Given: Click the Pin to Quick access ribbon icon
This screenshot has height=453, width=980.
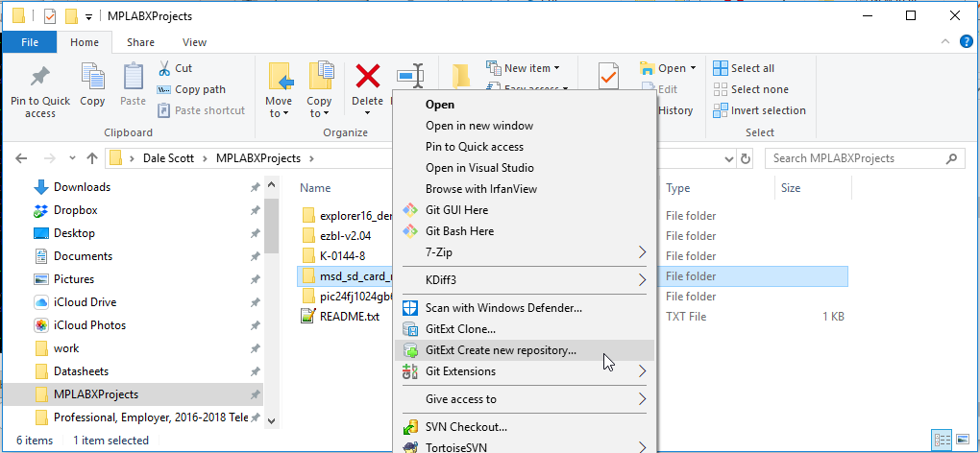Looking at the screenshot, I should [40, 78].
